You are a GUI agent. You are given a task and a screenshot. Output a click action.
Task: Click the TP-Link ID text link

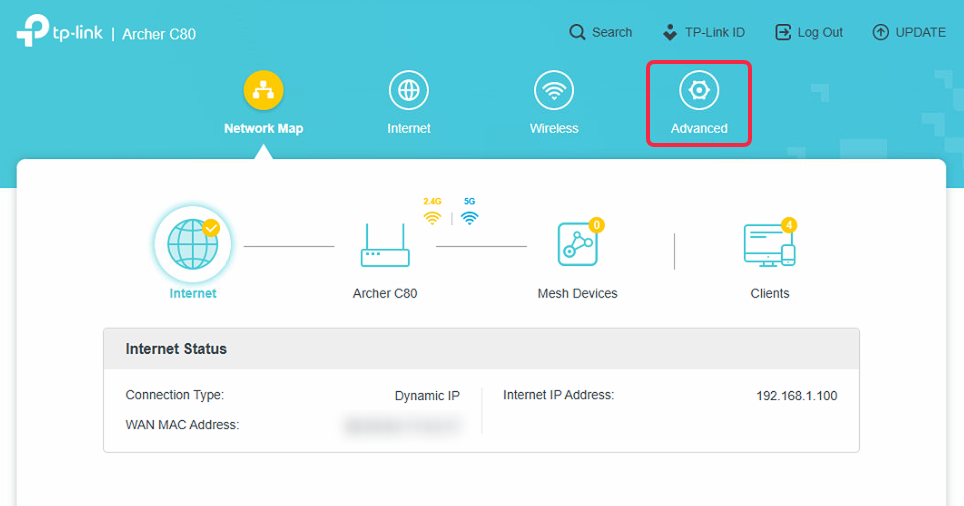715,33
